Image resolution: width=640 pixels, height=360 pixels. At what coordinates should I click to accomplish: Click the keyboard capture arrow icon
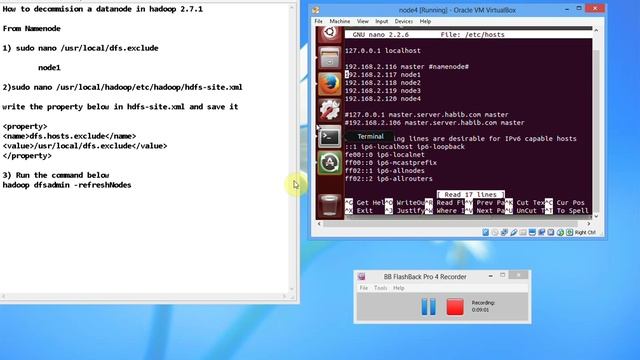click(x=569, y=232)
